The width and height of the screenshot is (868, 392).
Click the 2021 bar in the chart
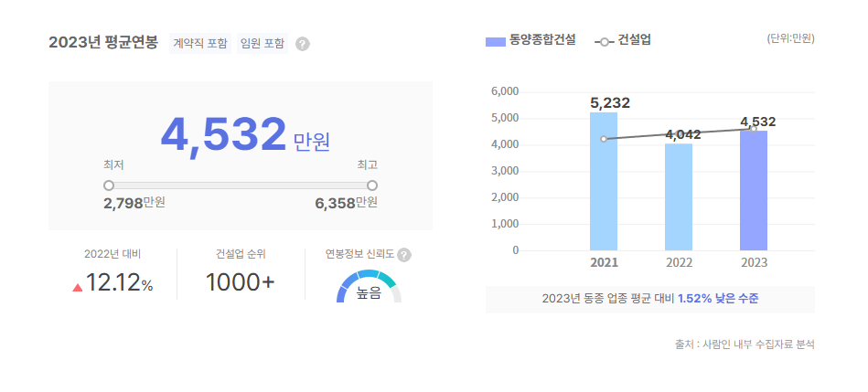point(604,181)
